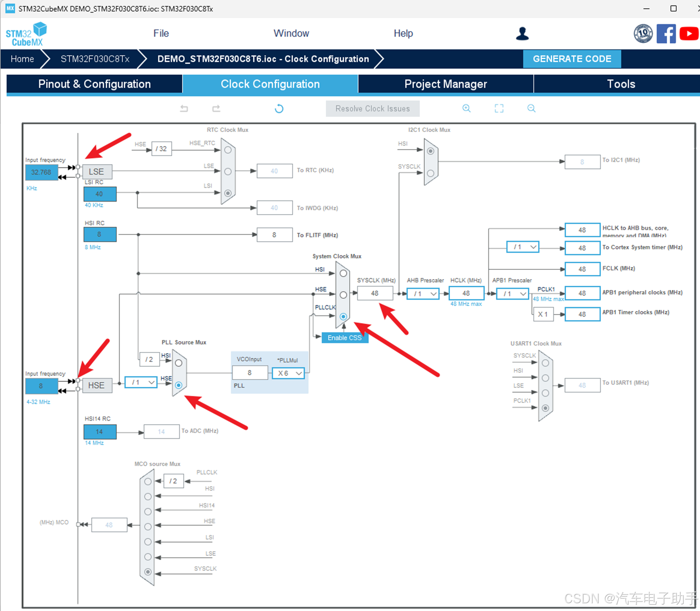Select HSI in PLL Source Mux
The width and height of the screenshot is (700, 611).
[x=178, y=363]
